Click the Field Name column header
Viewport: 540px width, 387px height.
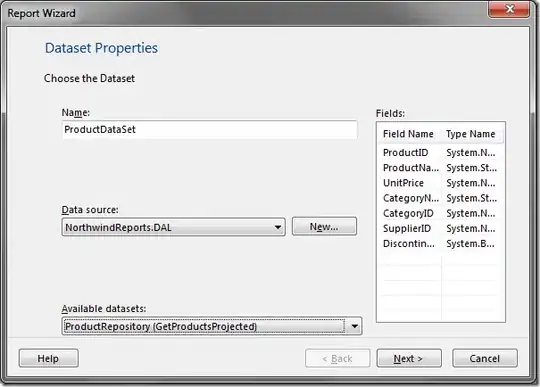(409, 134)
